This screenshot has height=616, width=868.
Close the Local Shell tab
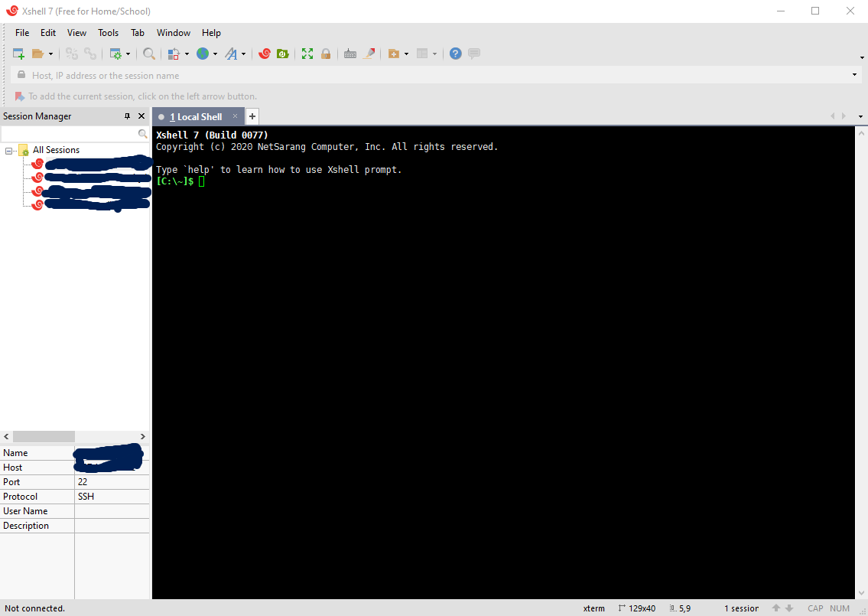235,116
